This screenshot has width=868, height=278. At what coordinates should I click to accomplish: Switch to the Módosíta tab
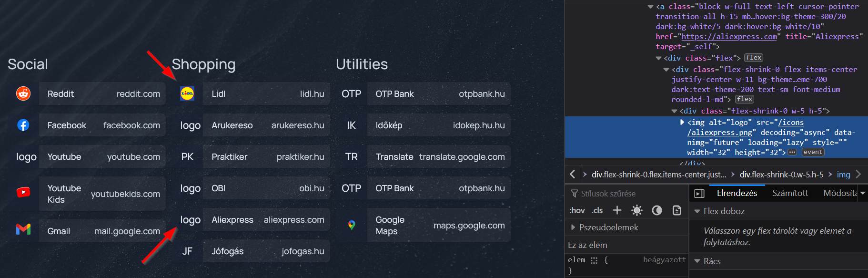pos(840,193)
